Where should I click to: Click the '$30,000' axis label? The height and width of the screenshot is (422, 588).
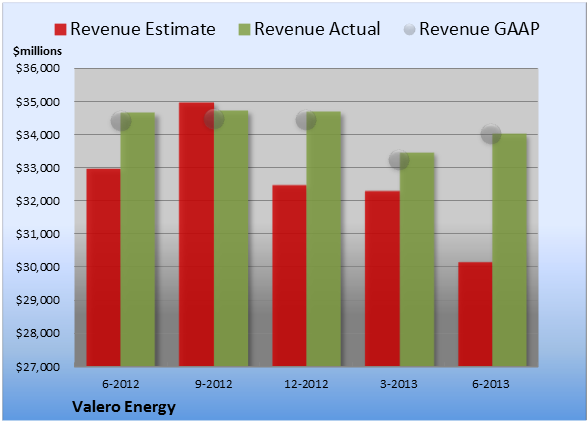click(38, 267)
